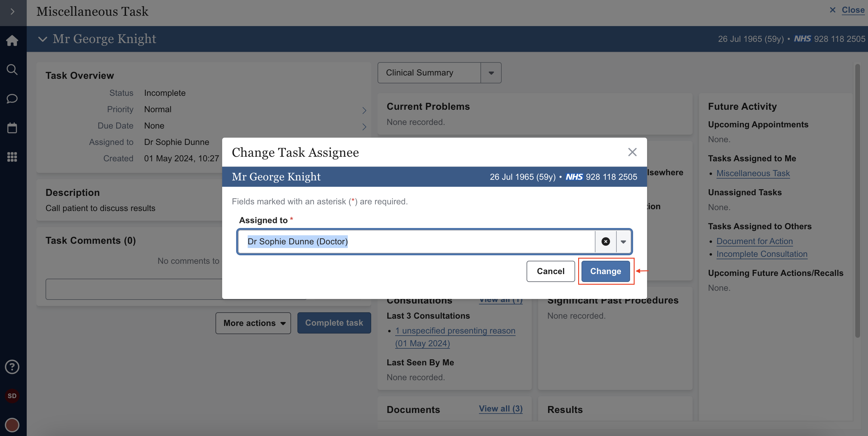Clear the Assigned to field selection
The image size is (868, 436).
point(605,241)
